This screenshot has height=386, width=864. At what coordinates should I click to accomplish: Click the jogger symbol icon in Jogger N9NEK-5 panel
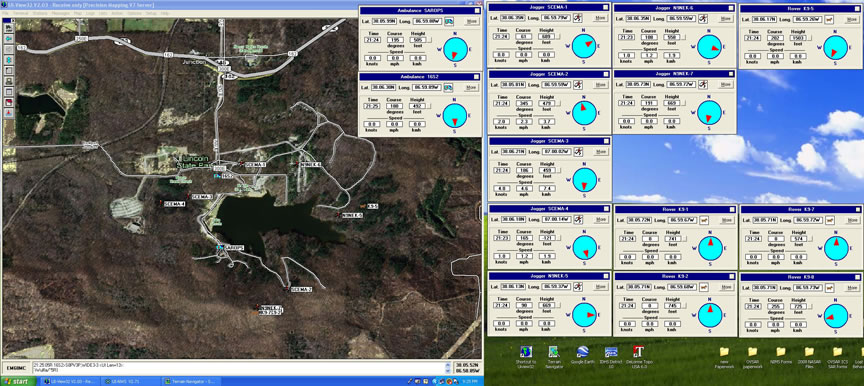coord(579,287)
